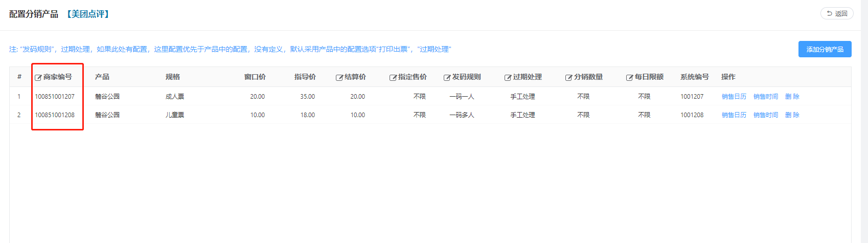
Task: Click edit icon beside 结算价 header
Action: coord(339,78)
